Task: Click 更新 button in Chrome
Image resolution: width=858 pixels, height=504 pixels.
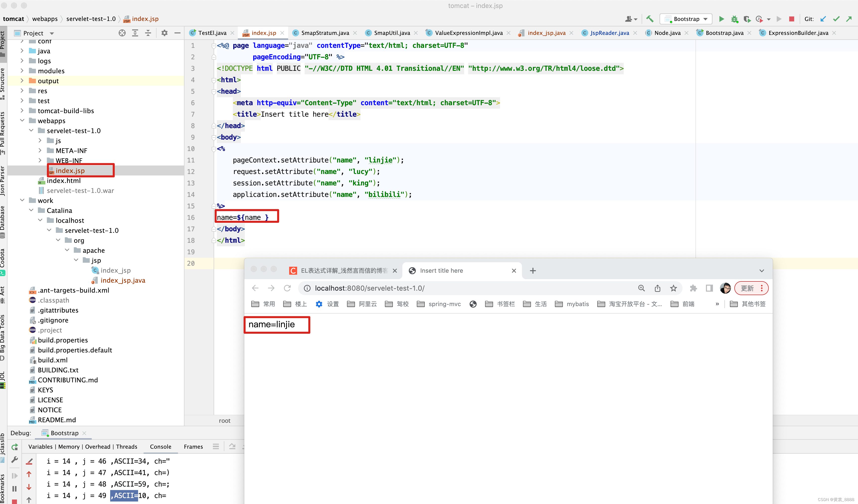Action: pyautogui.click(x=751, y=288)
